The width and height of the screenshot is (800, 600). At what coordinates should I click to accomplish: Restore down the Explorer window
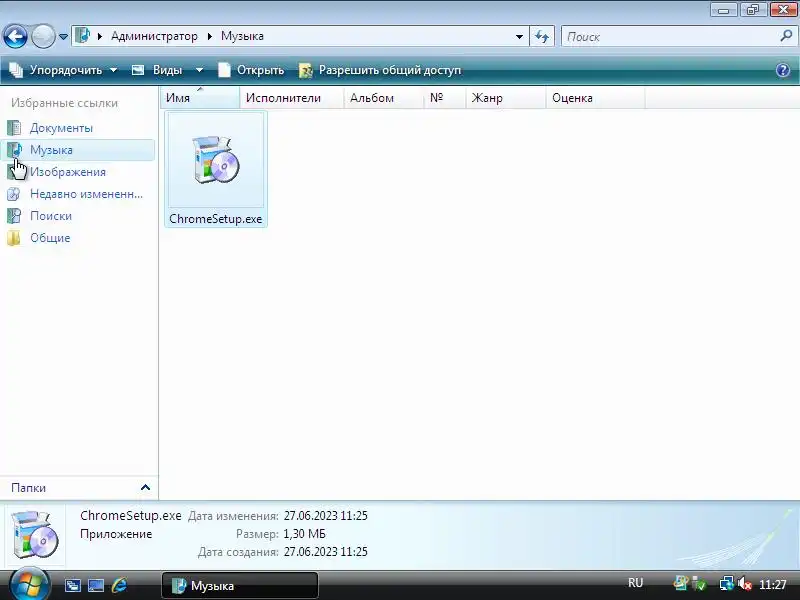[x=753, y=10]
